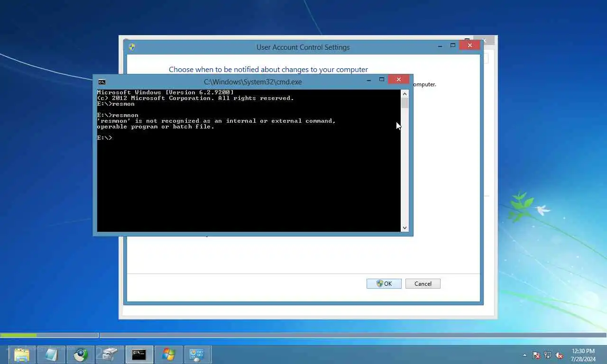Viewport: 607px width, 364px height.
Task: Click "operable program or batch file." text
Action: (x=156, y=127)
